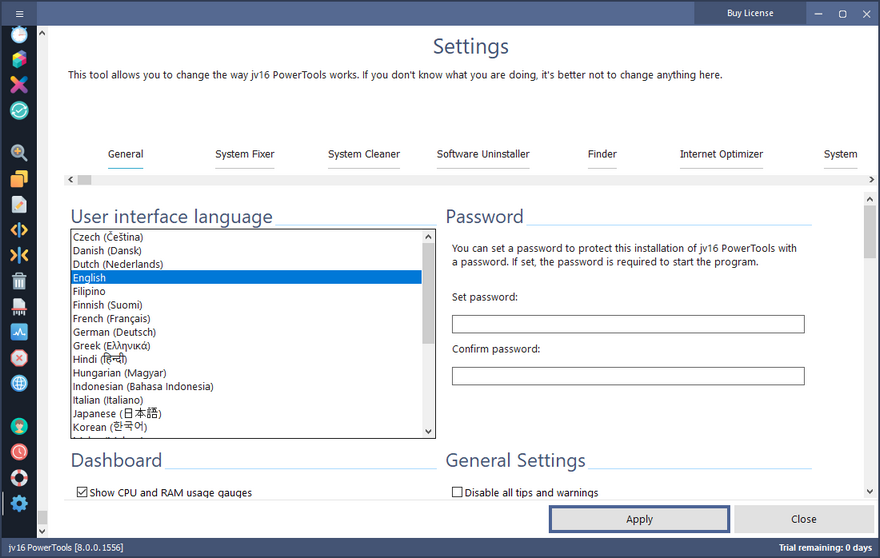Select Greek (Ελληνικά) language
This screenshot has height=558, width=880.
pos(246,345)
